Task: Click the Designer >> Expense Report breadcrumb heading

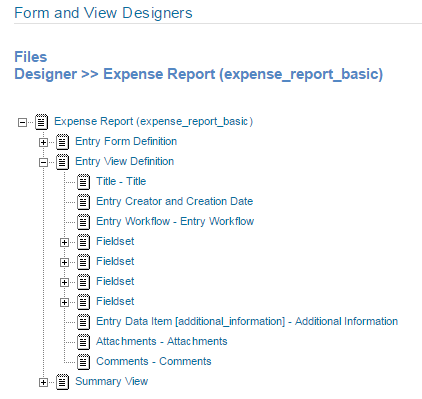Action: 199,74
